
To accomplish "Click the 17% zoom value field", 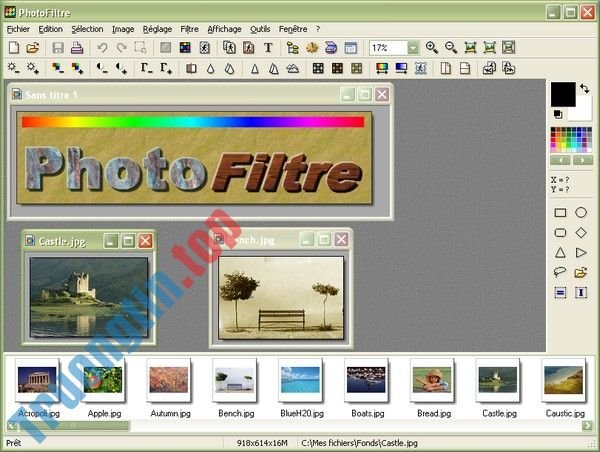I will tap(388, 48).
